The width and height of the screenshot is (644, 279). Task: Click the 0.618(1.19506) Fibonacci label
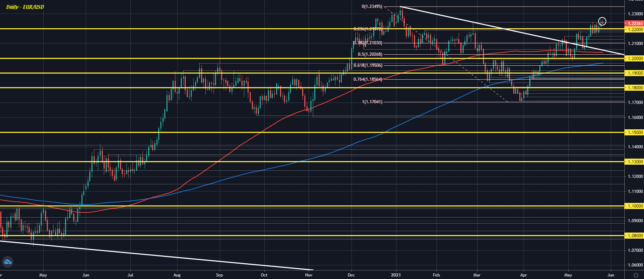click(368, 65)
